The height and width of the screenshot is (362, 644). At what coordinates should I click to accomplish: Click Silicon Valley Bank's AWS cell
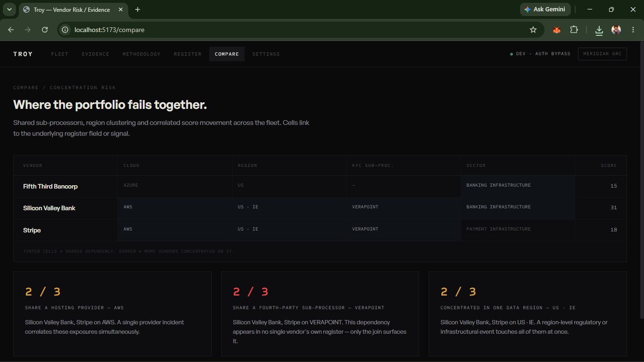coord(174,208)
